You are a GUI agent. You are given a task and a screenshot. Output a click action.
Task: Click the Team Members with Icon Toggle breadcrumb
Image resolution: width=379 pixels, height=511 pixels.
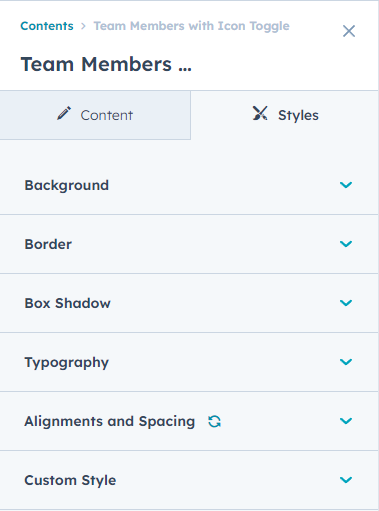click(191, 26)
